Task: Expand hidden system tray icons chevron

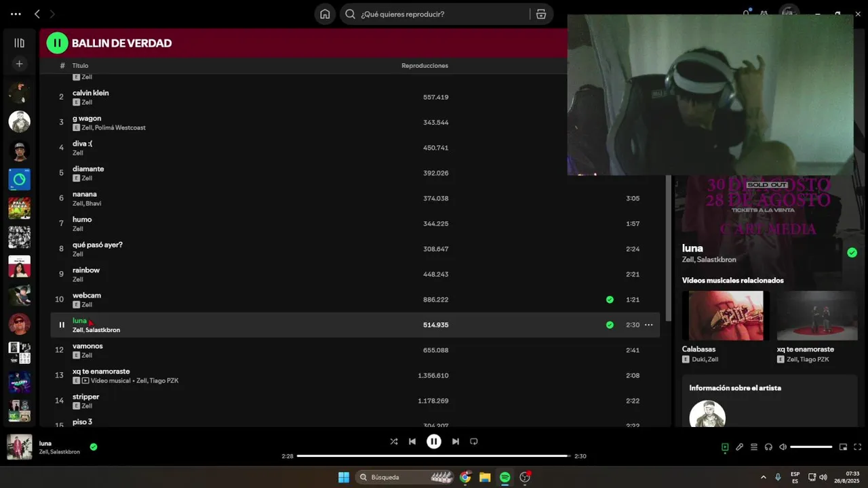Action: [x=763, y=477]
